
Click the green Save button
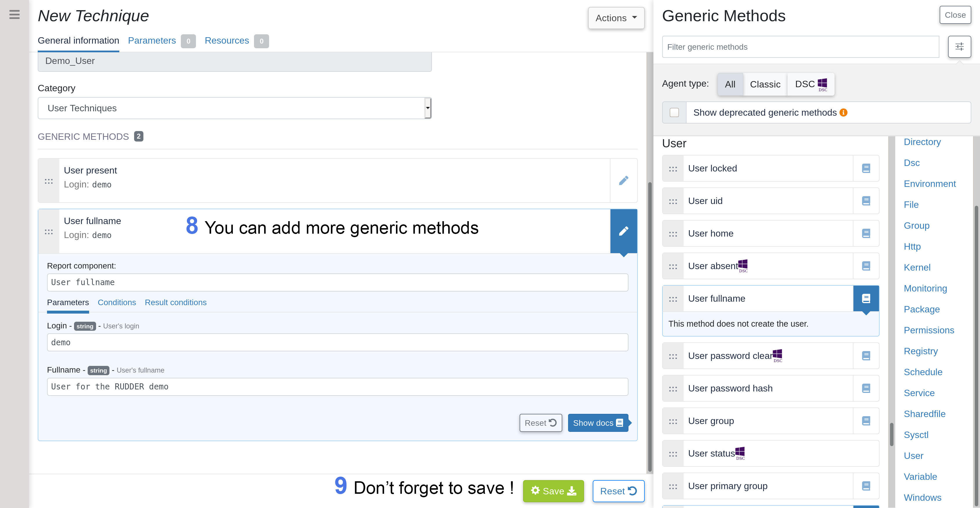pos(553,491)
